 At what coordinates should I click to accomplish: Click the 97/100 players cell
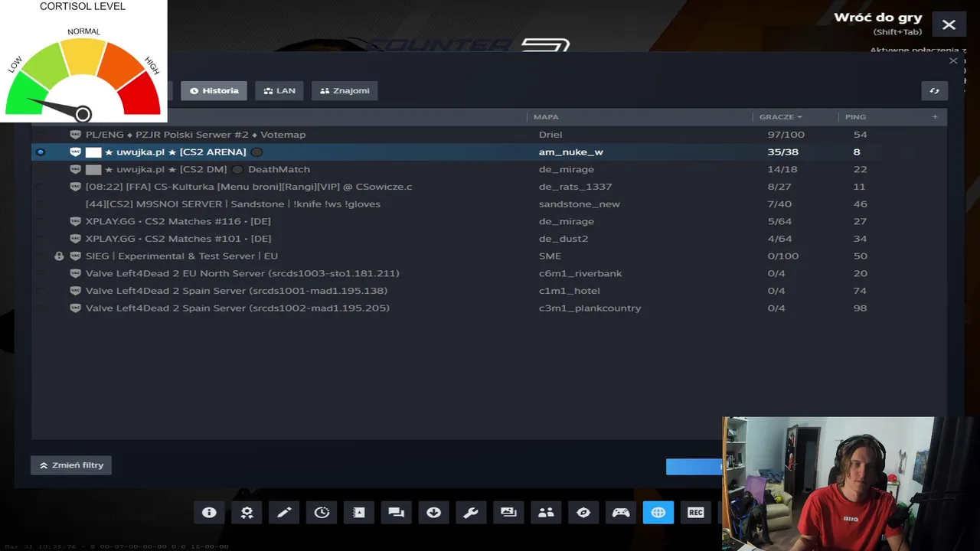(786, 135)
